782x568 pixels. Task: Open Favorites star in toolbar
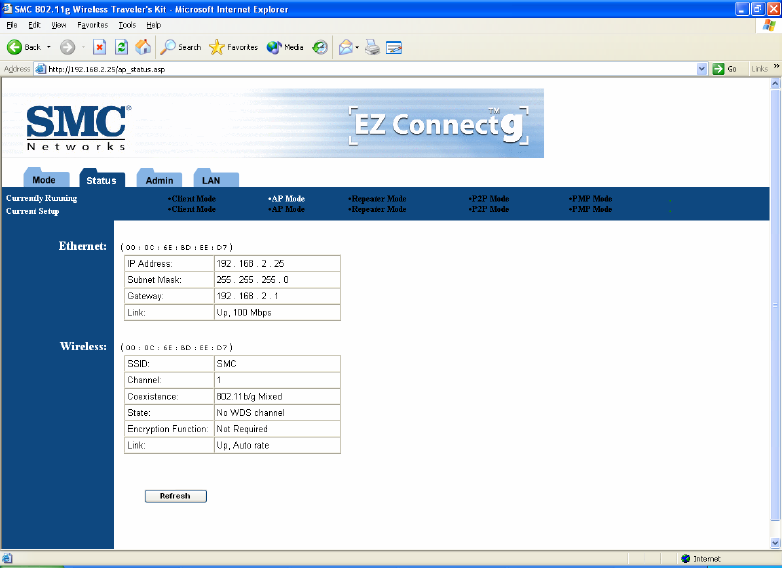[x=216, y=47]
